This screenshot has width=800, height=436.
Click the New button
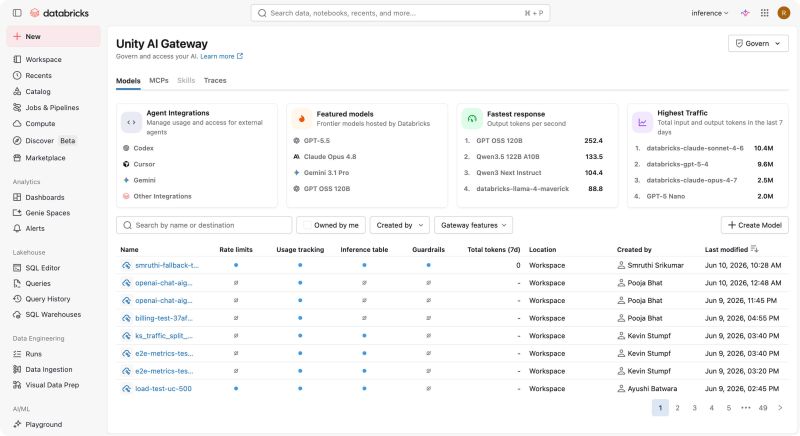(54, 36)
